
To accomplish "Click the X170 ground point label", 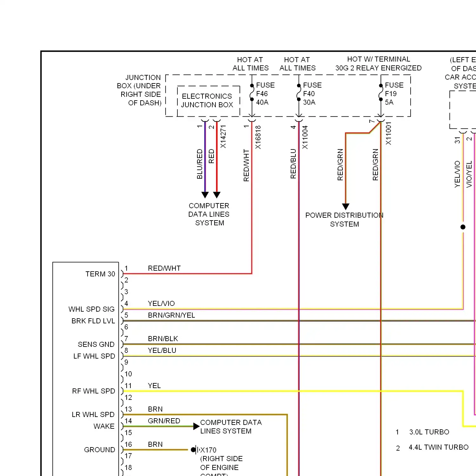I will tap(208, 450).
